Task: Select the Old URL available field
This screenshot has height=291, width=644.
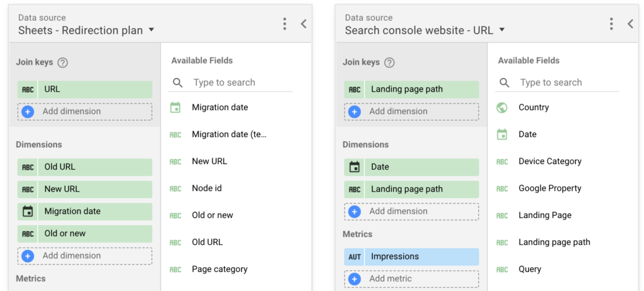Action: click(x=207, y=242)
